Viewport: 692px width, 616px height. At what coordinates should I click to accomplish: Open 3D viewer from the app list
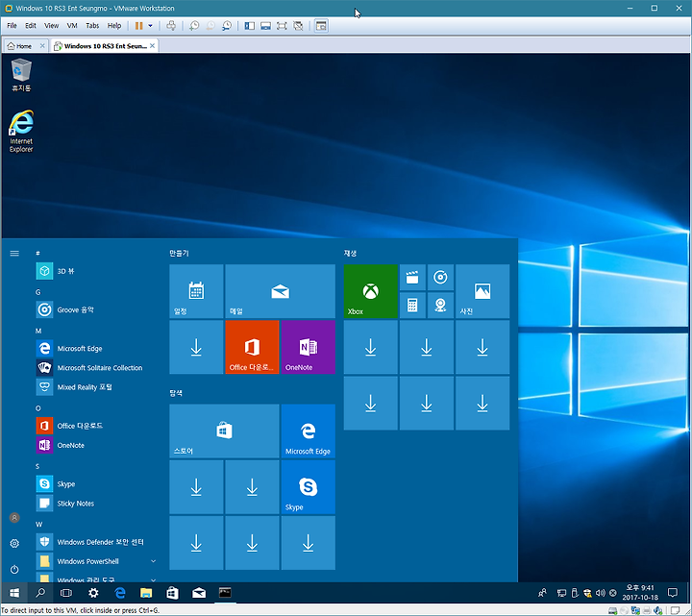pyautogui.click(x=95, y=271)
